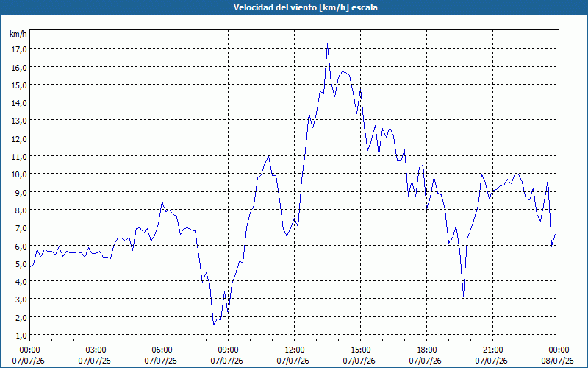Click the '13,0' y-axis value
Screen dimensions: 588x368
(x=19, y=121)
